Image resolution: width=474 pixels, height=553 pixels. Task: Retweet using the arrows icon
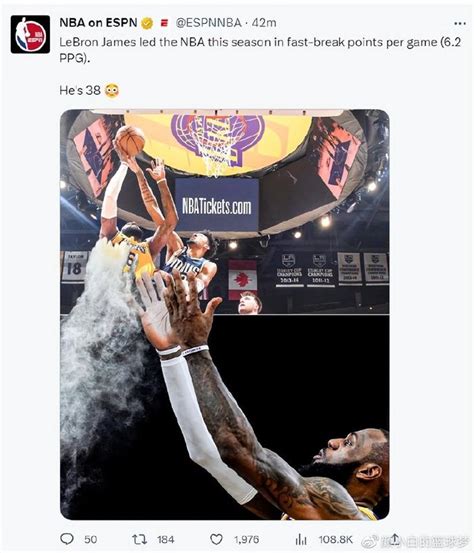pyautogui.click(x=139, y=539)
